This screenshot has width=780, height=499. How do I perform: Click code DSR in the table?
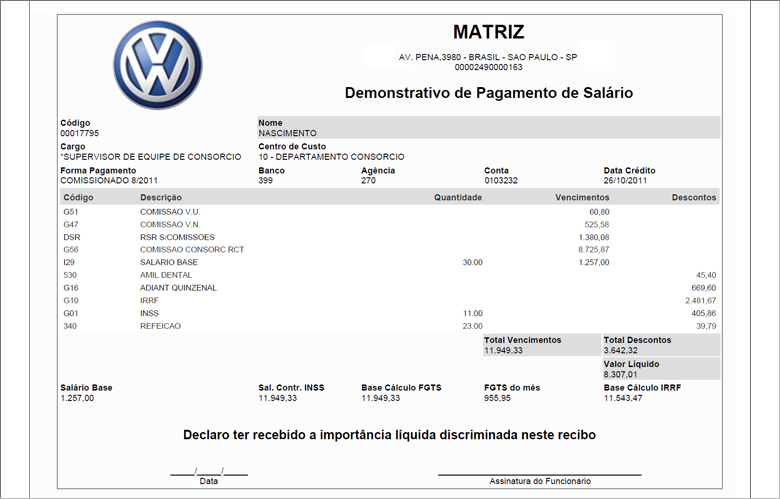(x=72, y=237)
